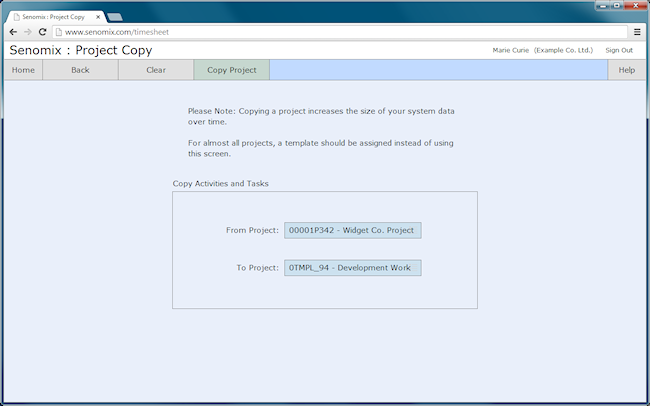Open the To Project dropdown
The width and height of the screenshot is (650, 406).
[x=353, y=268]
